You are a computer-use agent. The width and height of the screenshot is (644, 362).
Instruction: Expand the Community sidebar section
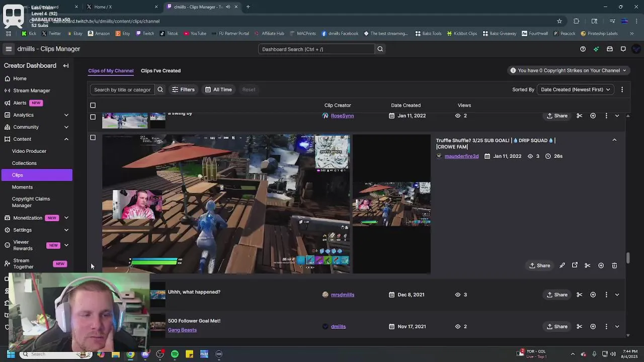(66, 127)
